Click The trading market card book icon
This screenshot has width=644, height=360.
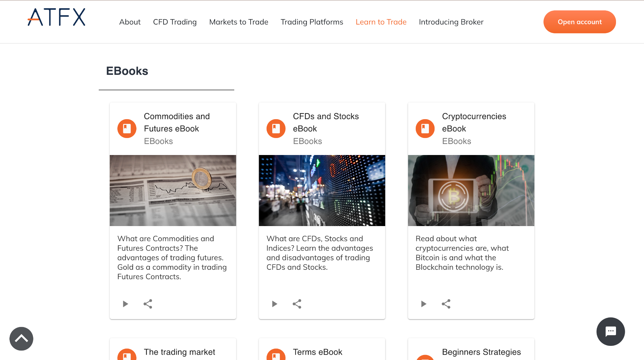click(127, 354)
